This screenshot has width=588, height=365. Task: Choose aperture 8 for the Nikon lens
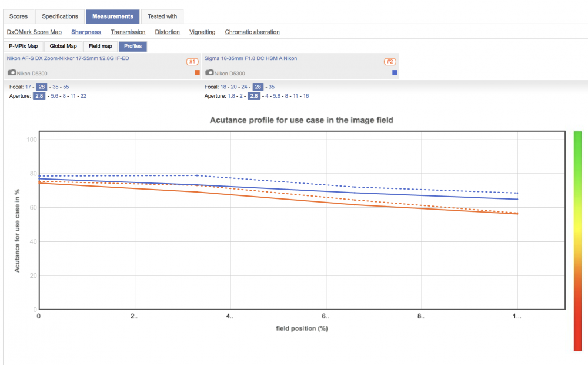pyautogui.click(x=64, y=96)
